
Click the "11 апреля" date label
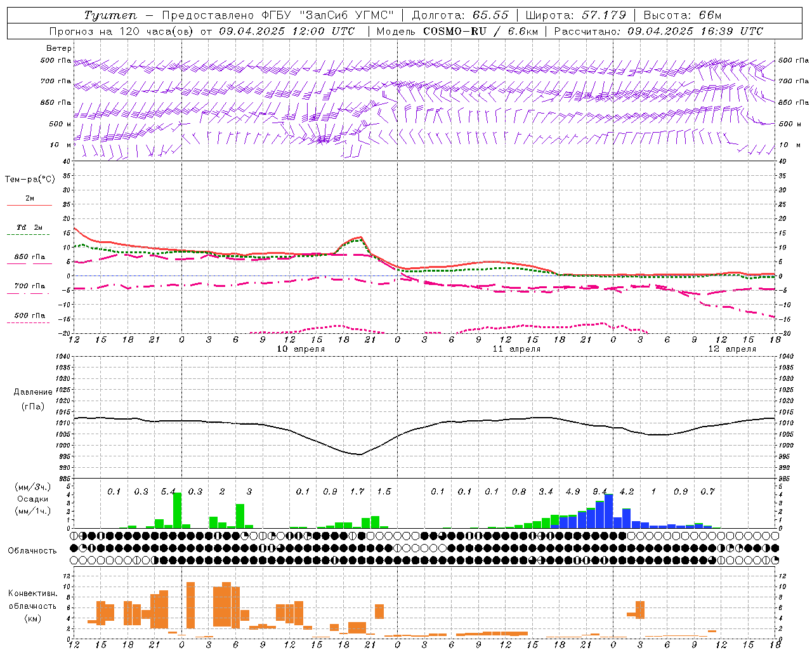(516, 349)
